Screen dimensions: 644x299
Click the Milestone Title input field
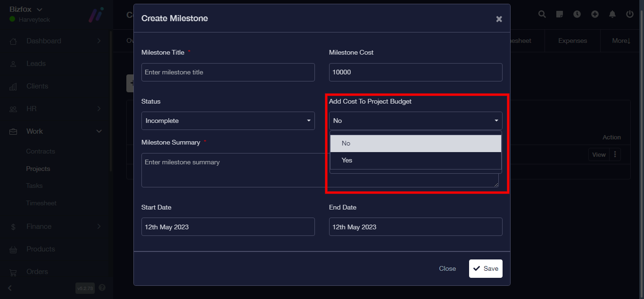(x=228, y=73)
